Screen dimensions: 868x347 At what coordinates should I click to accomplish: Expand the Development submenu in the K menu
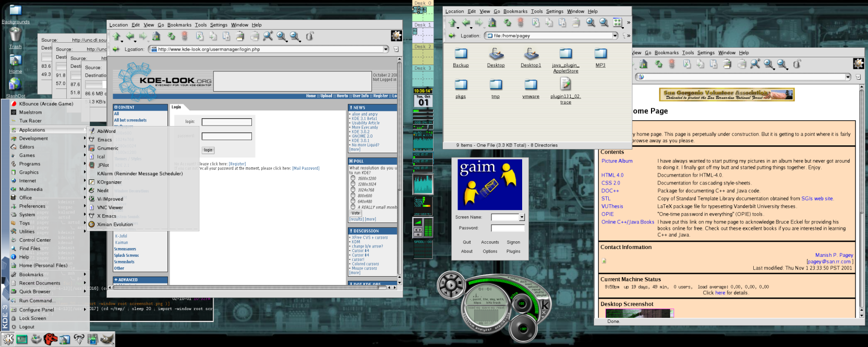50,139
